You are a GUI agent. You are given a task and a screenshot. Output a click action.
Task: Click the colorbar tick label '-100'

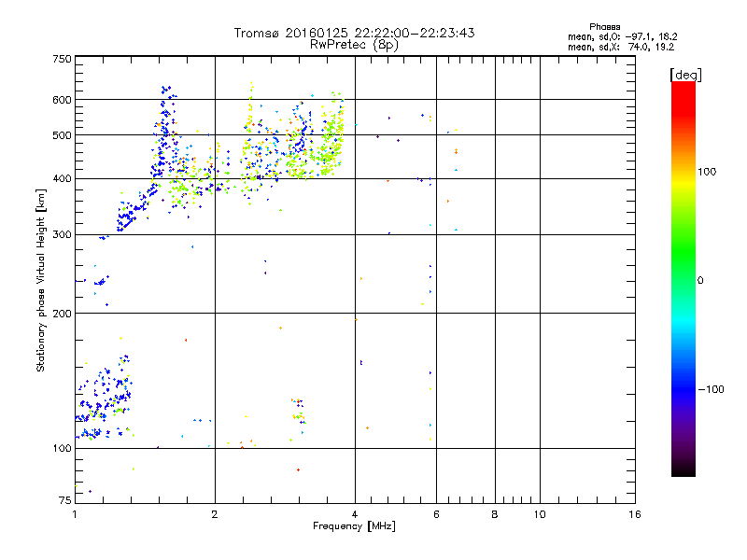(x=711, y=389)
